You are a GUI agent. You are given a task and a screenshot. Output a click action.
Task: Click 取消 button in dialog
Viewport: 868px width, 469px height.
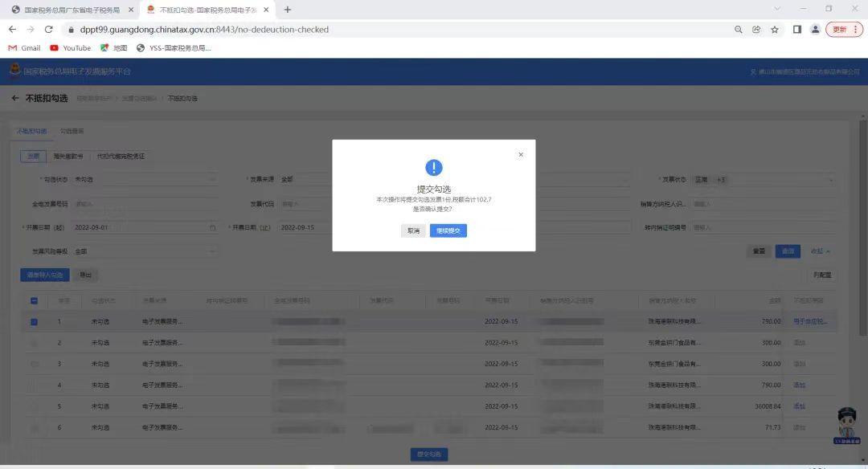coord(413,230)
